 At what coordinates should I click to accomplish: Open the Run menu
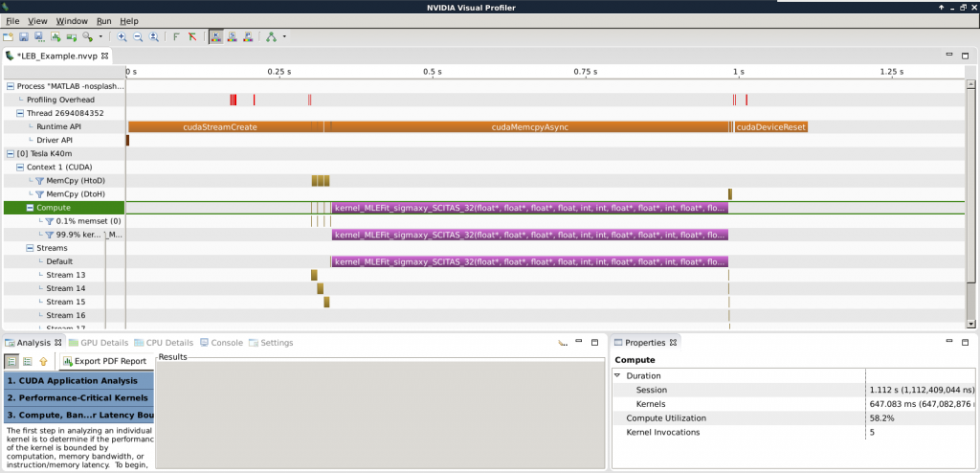click(x=103, y=21)
